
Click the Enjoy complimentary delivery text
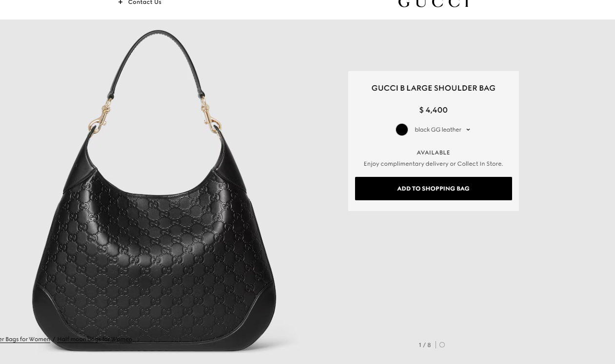[406, 164]
